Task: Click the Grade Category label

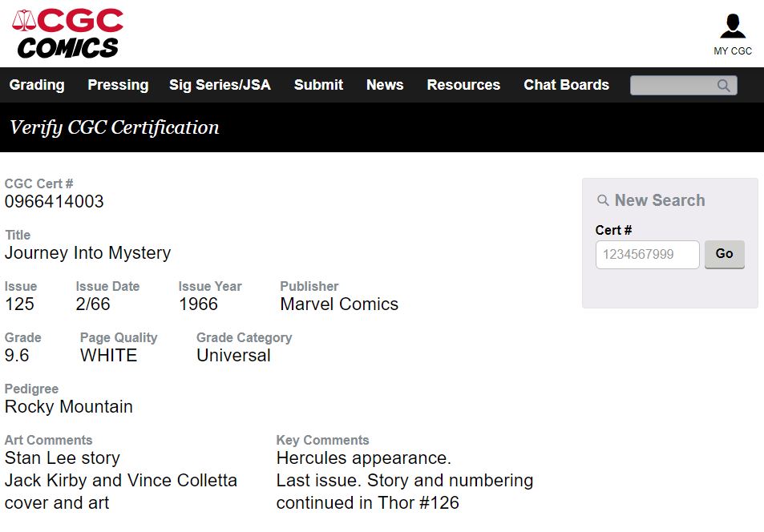Action: pyautogui.click(x=244, y=337)
